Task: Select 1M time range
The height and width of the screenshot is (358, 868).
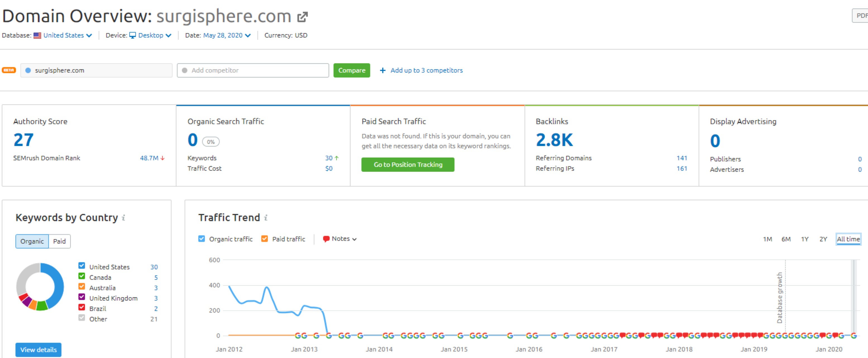Action: pos(767,239)
